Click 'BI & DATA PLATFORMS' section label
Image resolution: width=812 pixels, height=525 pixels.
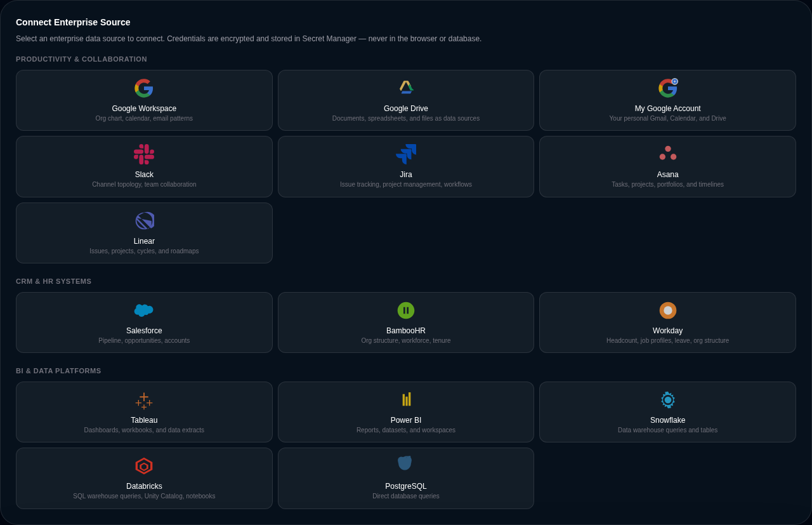58,371
